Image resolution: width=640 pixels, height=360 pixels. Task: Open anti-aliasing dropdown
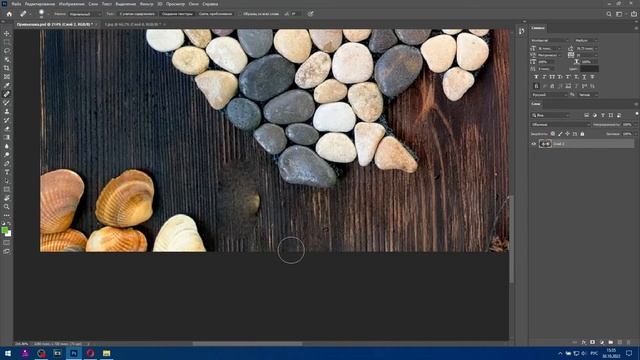tap(588, 95)
